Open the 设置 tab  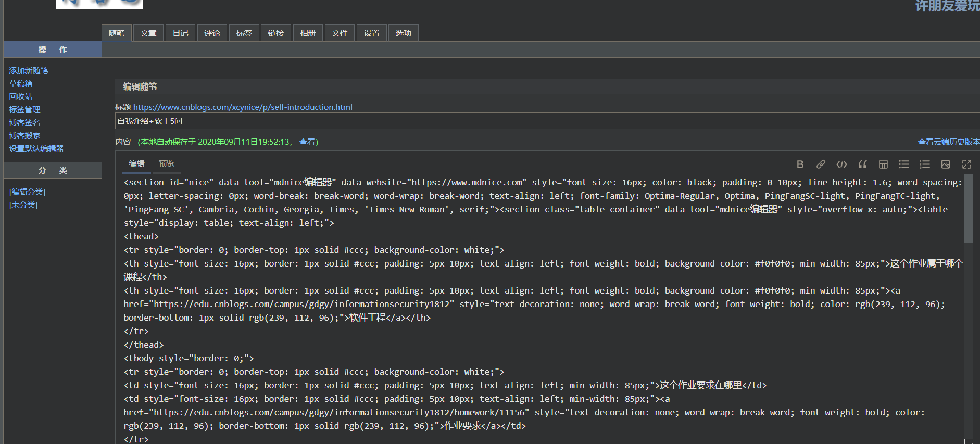click(372, 33)
